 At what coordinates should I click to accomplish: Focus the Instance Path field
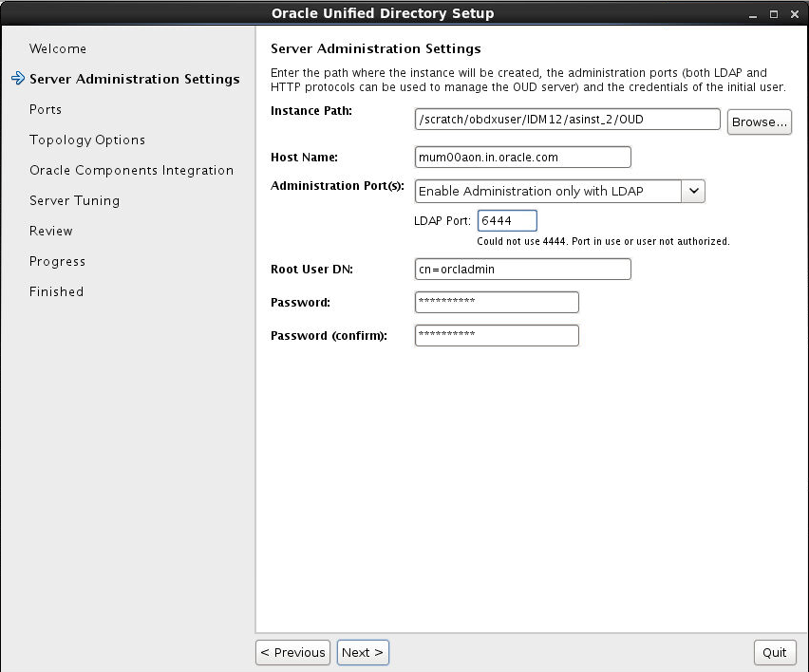coord(567,120)
